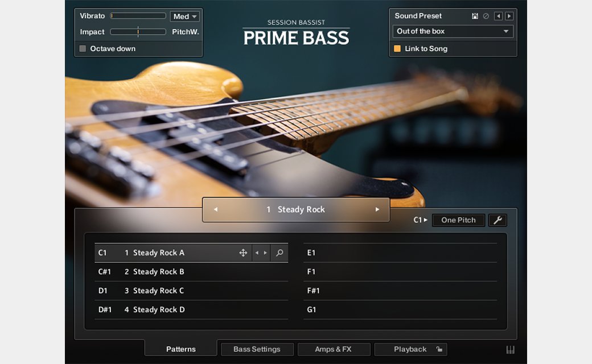The height and width of the screenshot is (364, 592).
Task: Select next pattern arrow in C1 slot
Action: [265, 253]
